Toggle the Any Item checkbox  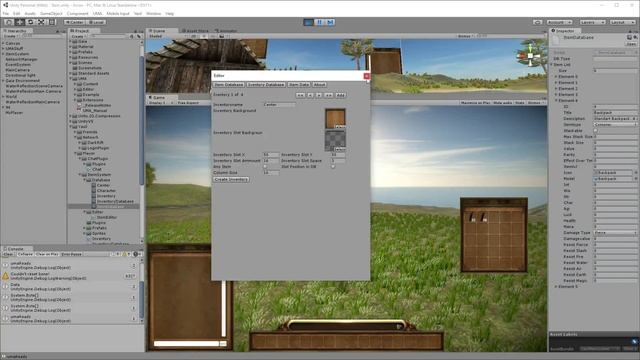265,167
